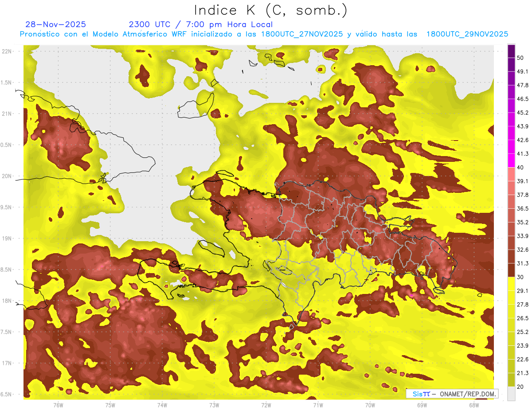Click the '43.9' color bar label

pos(523,126)
